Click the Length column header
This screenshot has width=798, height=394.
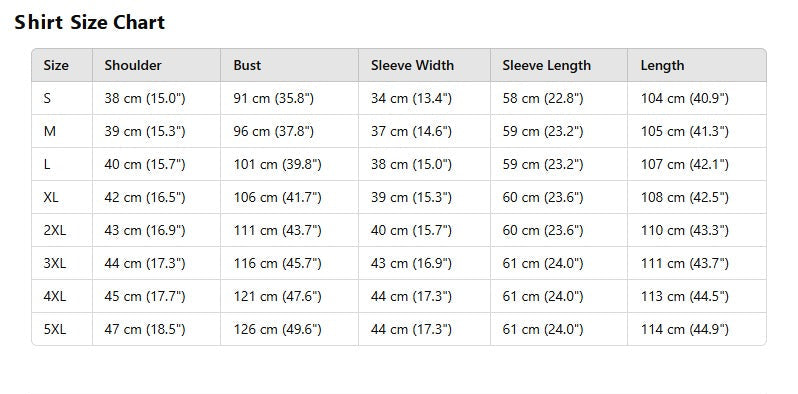point(662,65)
